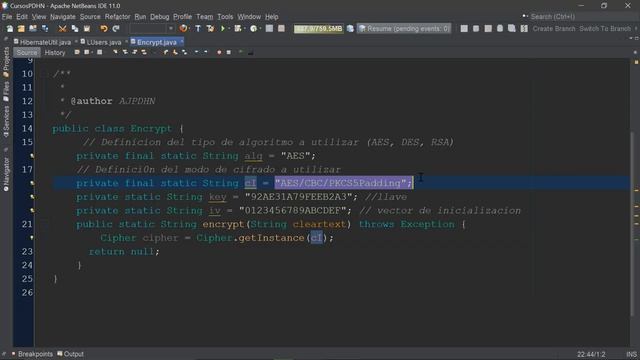Click the Cut scissors icon

coord(62,29)
